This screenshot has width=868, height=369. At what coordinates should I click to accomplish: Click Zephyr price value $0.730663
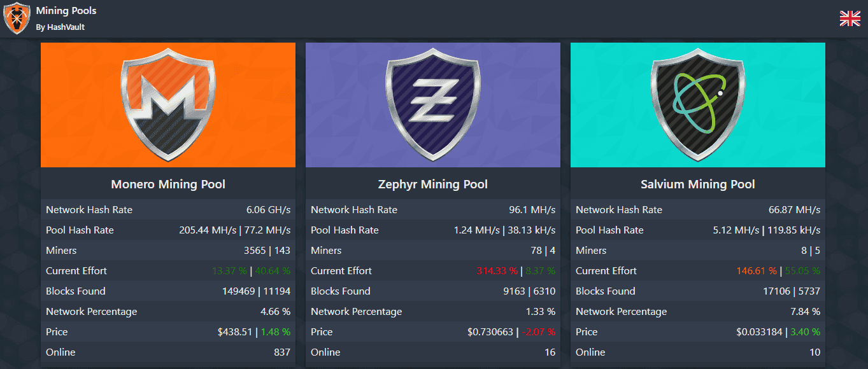490,332
